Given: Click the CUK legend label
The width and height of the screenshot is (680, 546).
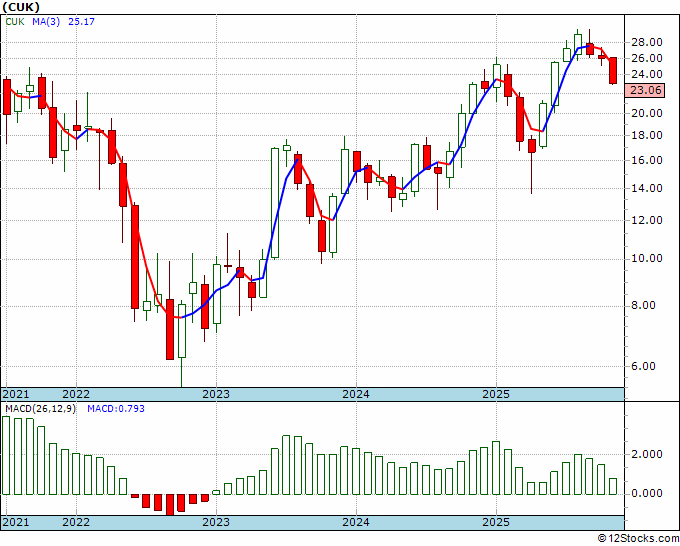Looking at the screenshot, I should 15,22.
